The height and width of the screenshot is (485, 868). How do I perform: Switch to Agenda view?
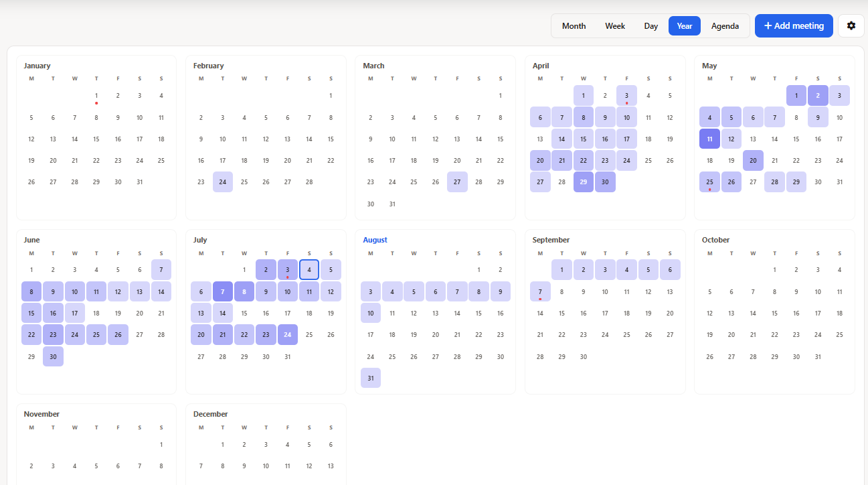point(725,25)
